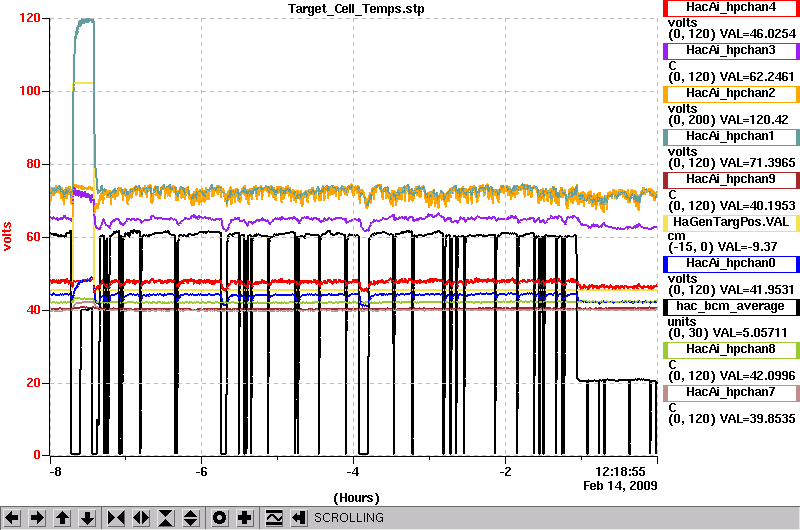
Task: Pan the plot down with the down-arrow button
Action: pyautogui.click(x=88, y=518)
